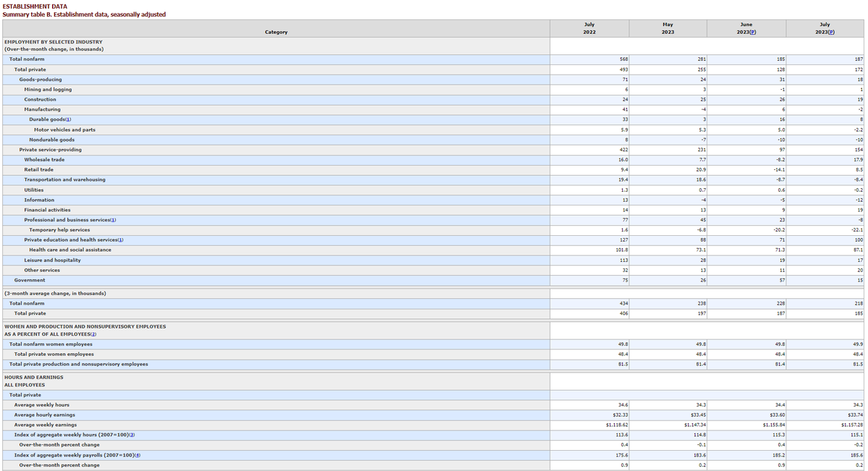Click the ESTABLISHMENT DATA title
Viewport: 868px width, 471px height.
coord(35,7)
